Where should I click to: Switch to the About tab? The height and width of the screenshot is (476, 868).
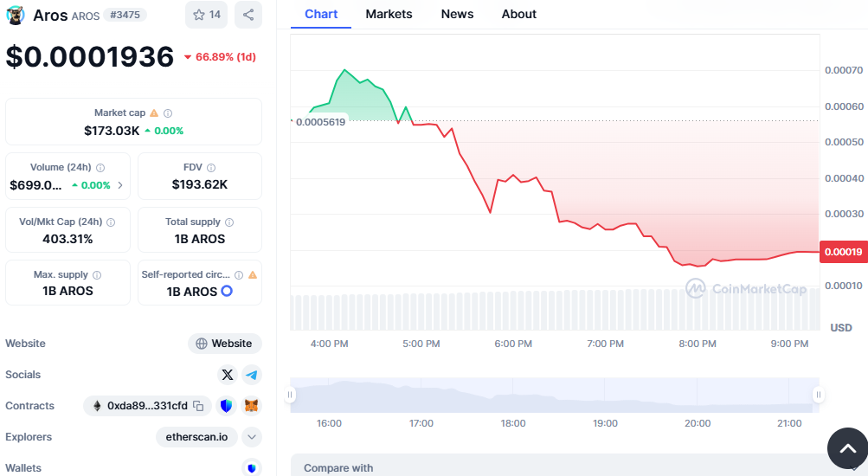518,15
